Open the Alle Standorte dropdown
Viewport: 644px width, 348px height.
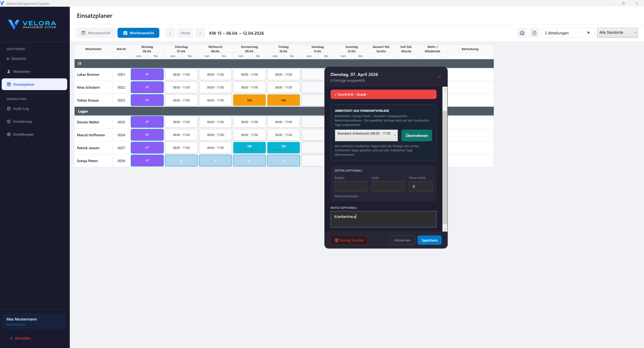pos(617,33)
